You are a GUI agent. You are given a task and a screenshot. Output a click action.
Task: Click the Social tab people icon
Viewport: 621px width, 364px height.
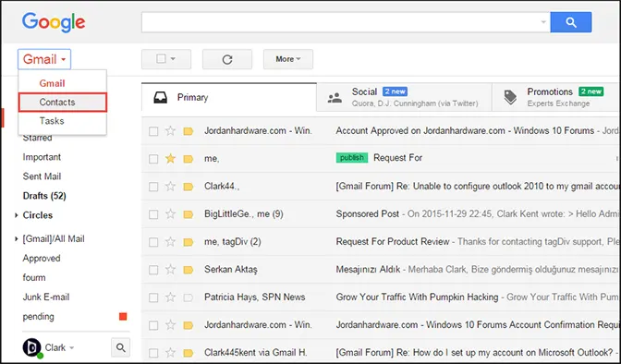pos(335,97)
